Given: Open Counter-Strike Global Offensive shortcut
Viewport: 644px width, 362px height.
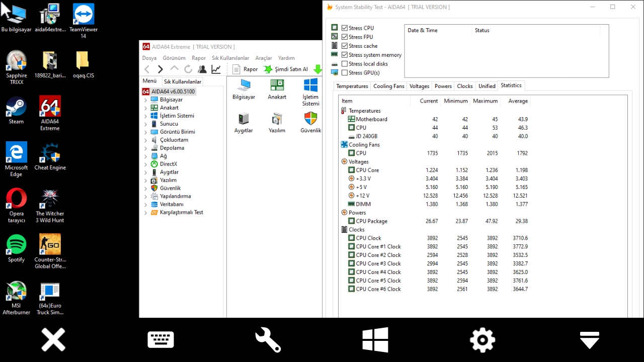Looking at the screenshot, I should (50, 251).
